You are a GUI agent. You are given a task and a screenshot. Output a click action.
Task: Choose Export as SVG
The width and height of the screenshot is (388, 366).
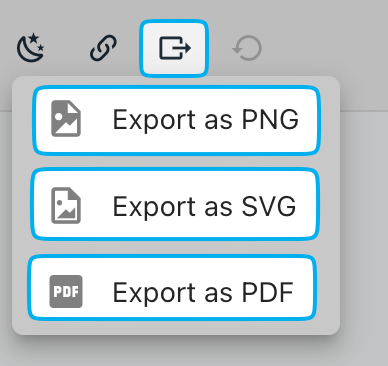coord(175,204)
